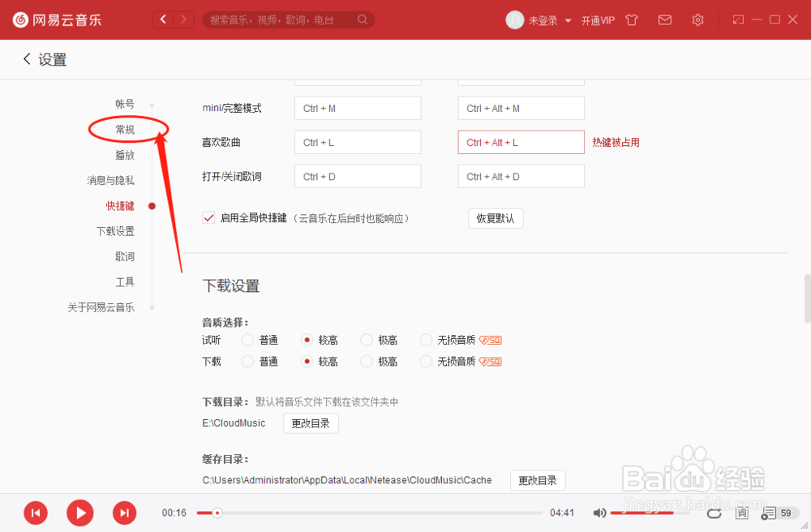Open 常规 settings section

tap(125, 129)
